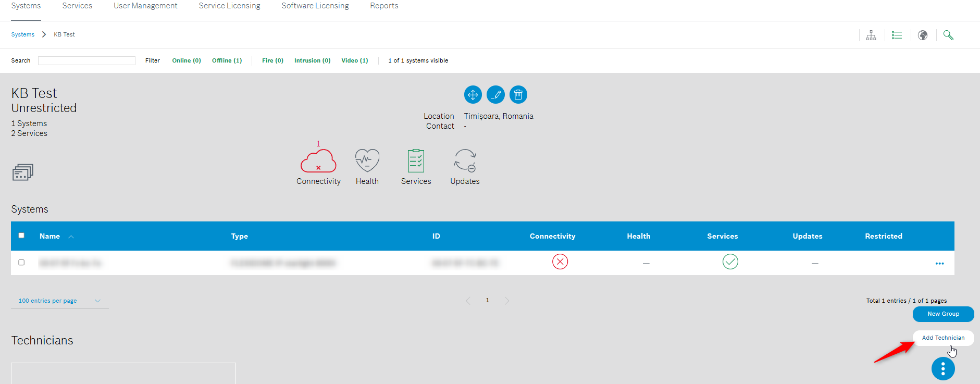Toggle the Offline (1) filter
Screen dimensions: 980x384
coord(227,60)
